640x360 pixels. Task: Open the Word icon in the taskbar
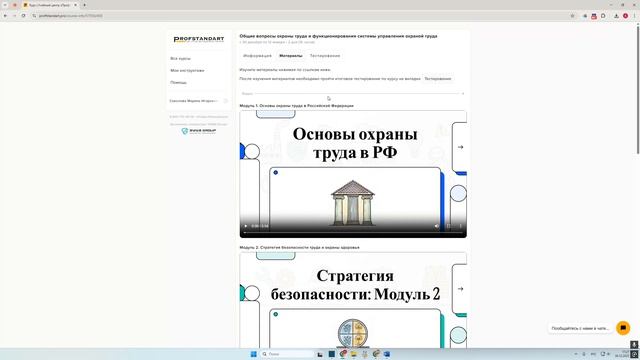point(387,354)
